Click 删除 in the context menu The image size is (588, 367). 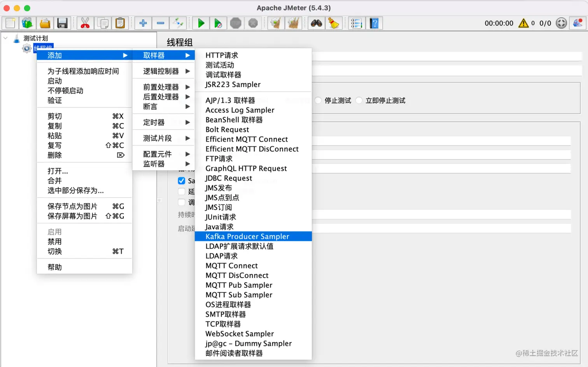point(84,155)
